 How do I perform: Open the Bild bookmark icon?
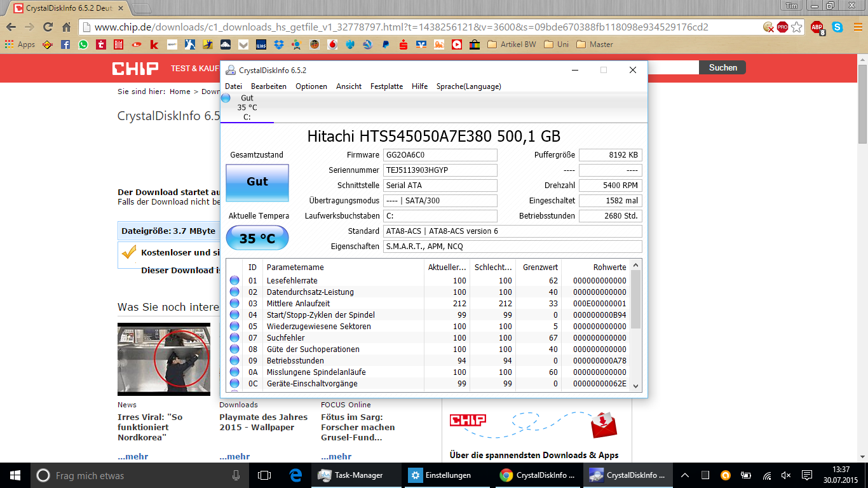(119, 44)
